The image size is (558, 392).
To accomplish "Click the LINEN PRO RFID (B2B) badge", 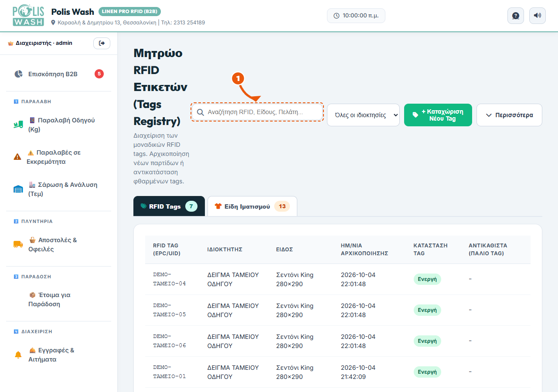I will click(129, 11).
